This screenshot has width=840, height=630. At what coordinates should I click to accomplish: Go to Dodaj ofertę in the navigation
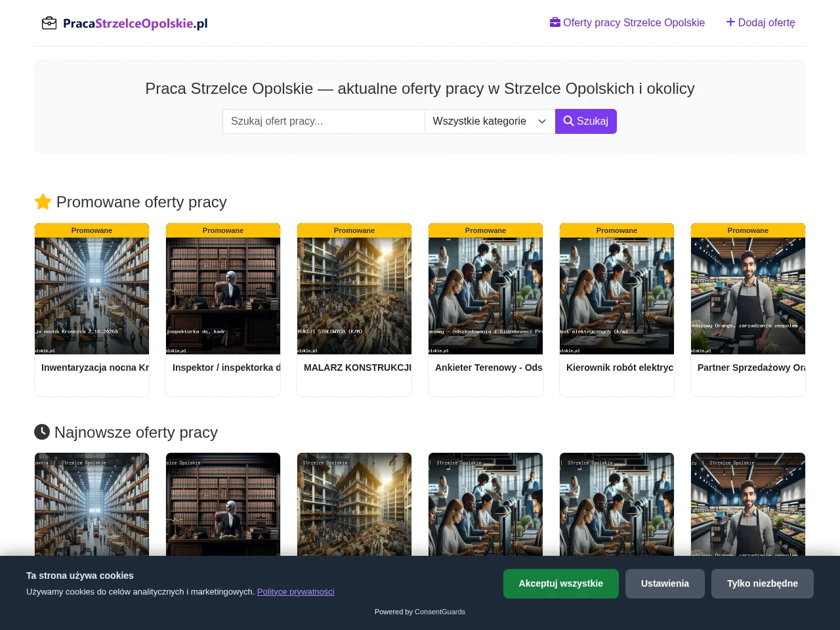click(x=761, y=22)
